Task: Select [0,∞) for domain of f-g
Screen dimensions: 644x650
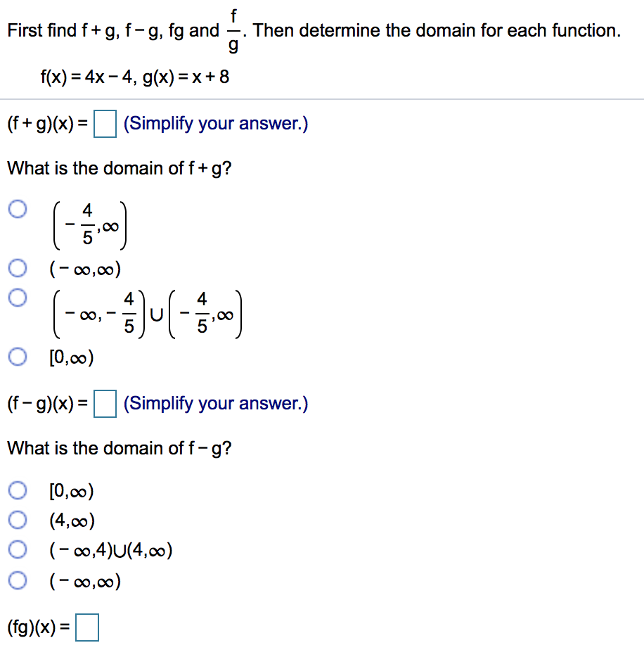Action: click(x=17, y=490)
